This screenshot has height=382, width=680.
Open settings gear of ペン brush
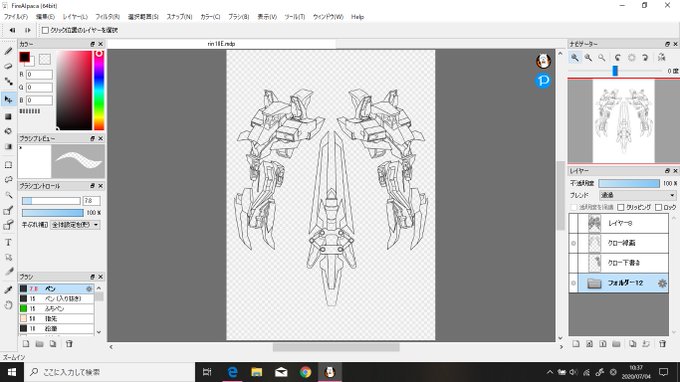pyautogui.click(x=89, y=289)
